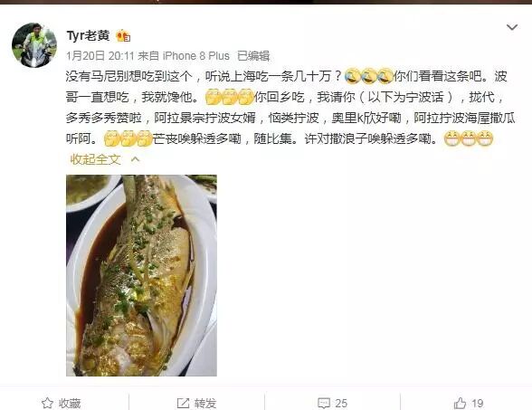532x410 pixels.
Task: Collapse the post with 收起全文
Action: coord(95,159)
